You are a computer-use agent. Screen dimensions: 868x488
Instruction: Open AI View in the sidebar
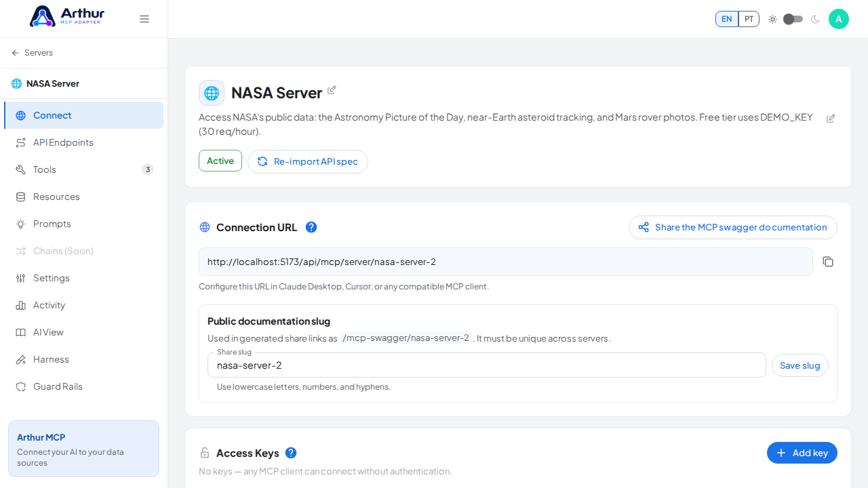pos(83,332)
